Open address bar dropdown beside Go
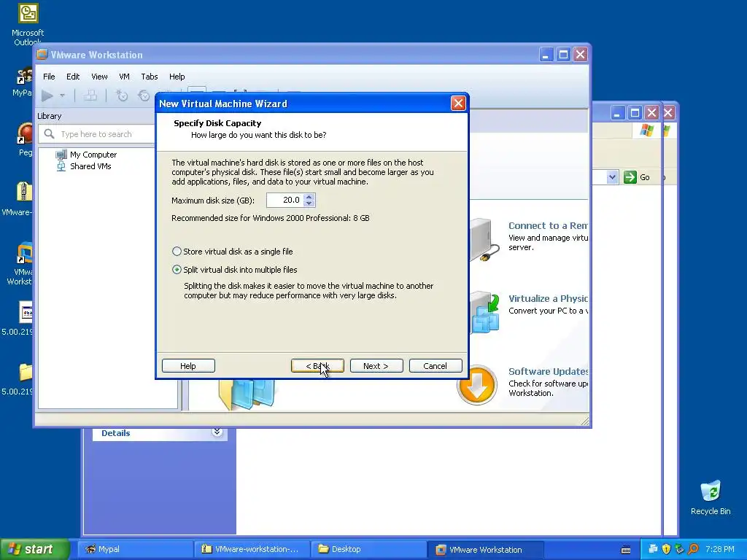The image size is (747, 560). pyautogui.click(x=612, y=177)
